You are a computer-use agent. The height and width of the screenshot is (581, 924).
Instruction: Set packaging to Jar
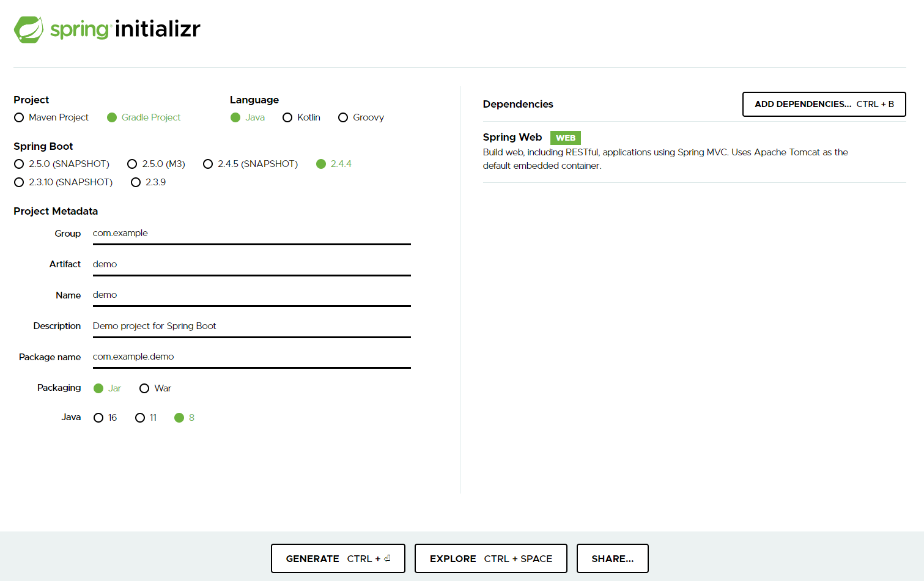pyautogui.click(x=107, y=388)
